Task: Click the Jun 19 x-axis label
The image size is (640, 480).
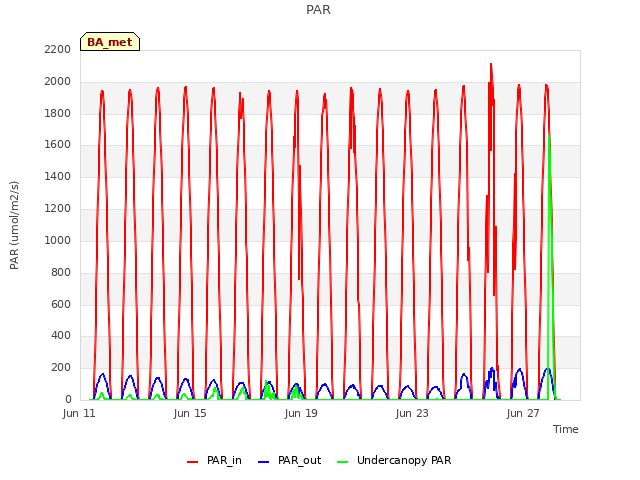Action: pos(301,413)
